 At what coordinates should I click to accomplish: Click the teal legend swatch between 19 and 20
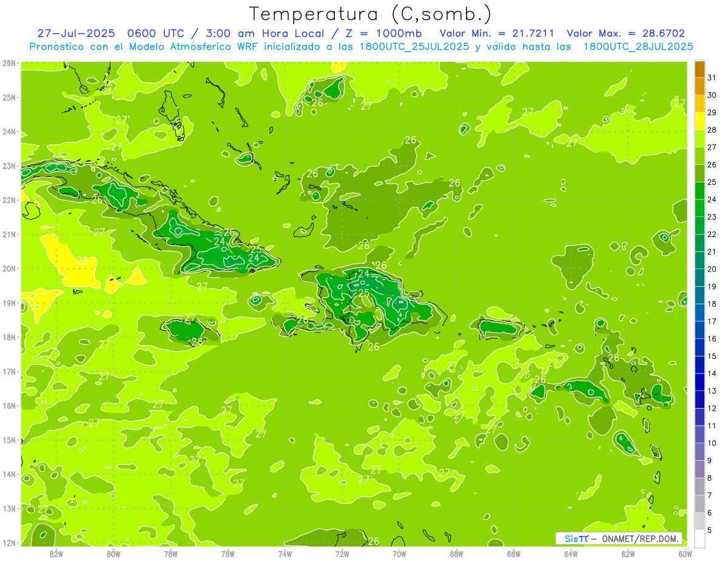699,278
